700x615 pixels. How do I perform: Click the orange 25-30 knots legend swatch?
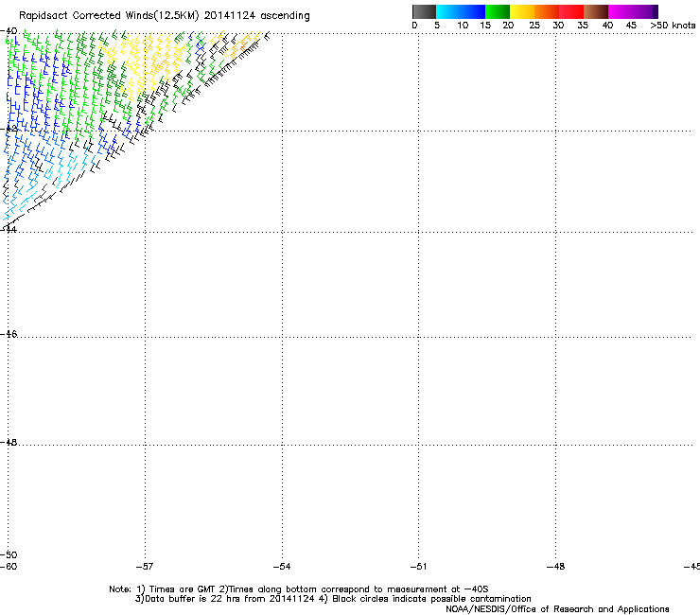click(x=547, y=11)
